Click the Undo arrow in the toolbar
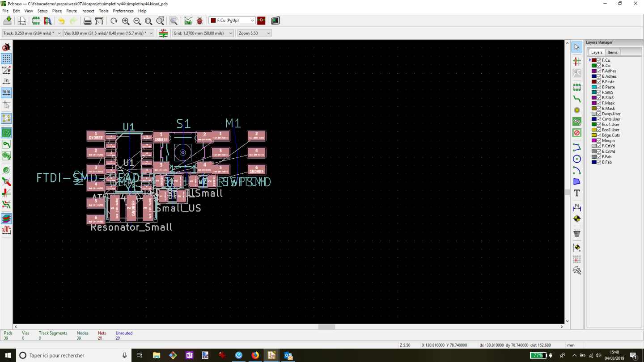This screenshot has width=644, height=362. (62, 21)
